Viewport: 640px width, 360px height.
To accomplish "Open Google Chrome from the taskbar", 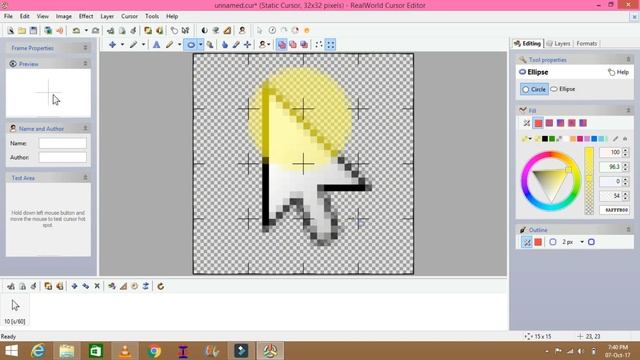I will click(154, 351).
